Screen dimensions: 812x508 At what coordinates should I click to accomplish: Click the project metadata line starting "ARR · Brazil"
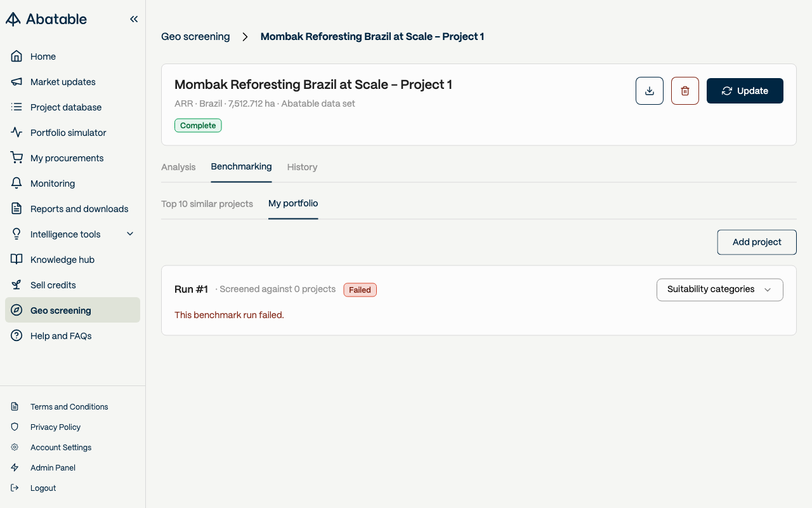pos(265,104)
